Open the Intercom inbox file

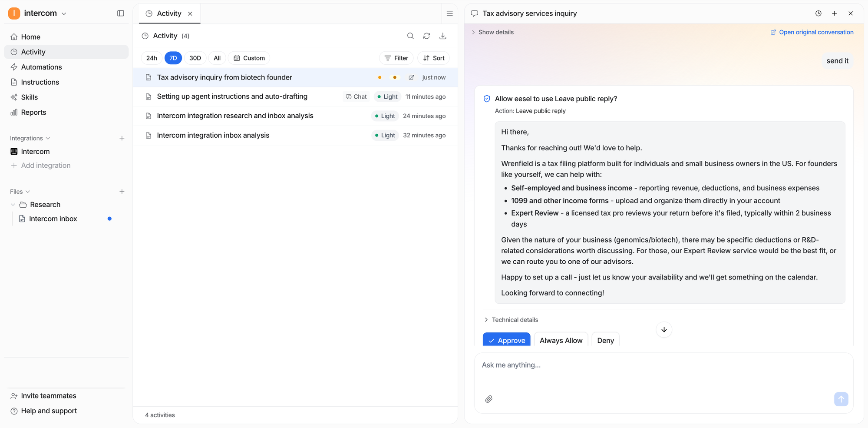[x=53, y=219]
